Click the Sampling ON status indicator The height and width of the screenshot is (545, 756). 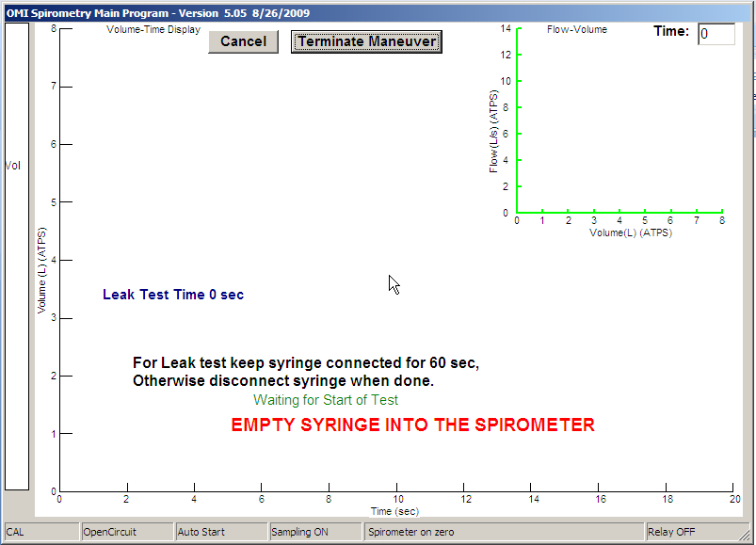click(315, 532)
